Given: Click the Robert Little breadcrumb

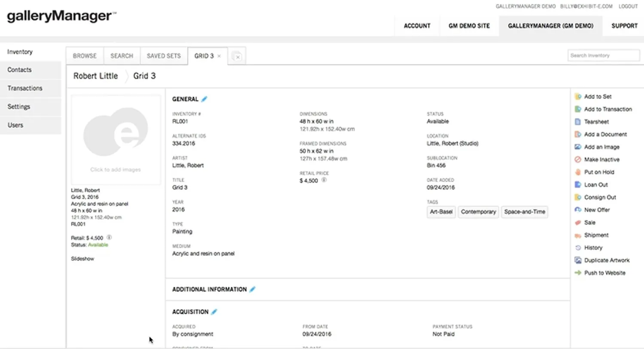Looking at the screenshot, I should [95, 76].
